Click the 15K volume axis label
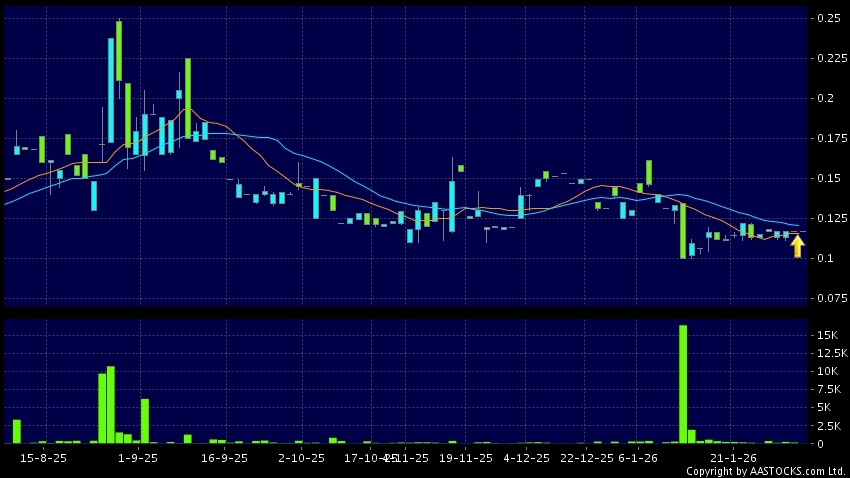 [x=826, y=334]
